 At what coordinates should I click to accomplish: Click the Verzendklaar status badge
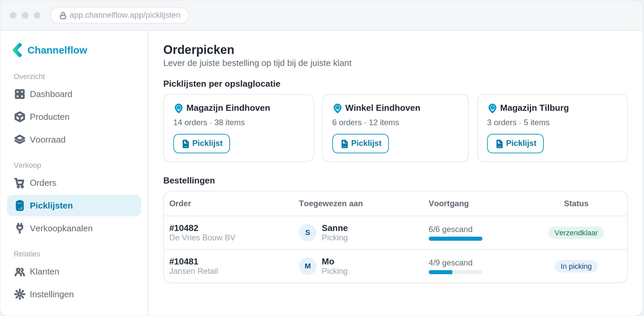[576, 233]
